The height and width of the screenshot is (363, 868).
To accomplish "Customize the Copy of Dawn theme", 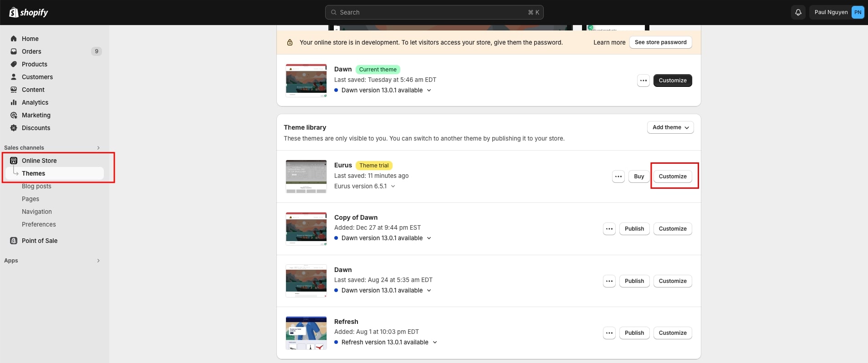I will 673,229.
